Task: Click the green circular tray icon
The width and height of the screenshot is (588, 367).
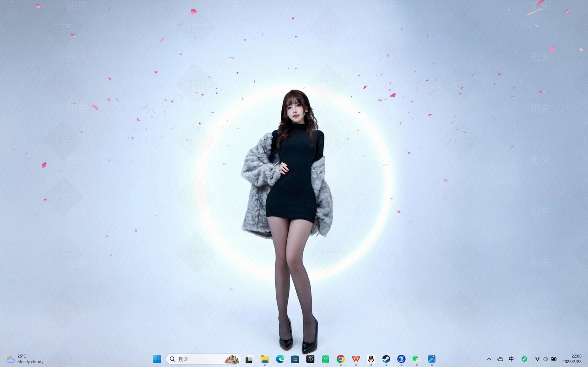Action: click(x=524, y=359)
